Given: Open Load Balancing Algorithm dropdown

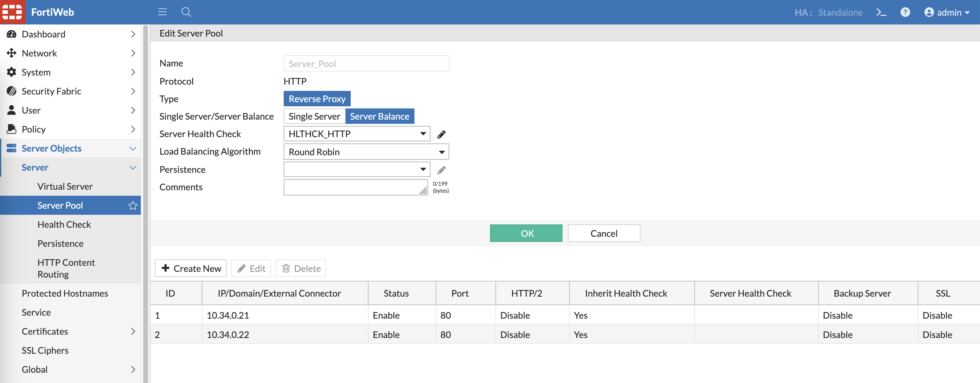Looking at the screenshot, I should [366, 152].
